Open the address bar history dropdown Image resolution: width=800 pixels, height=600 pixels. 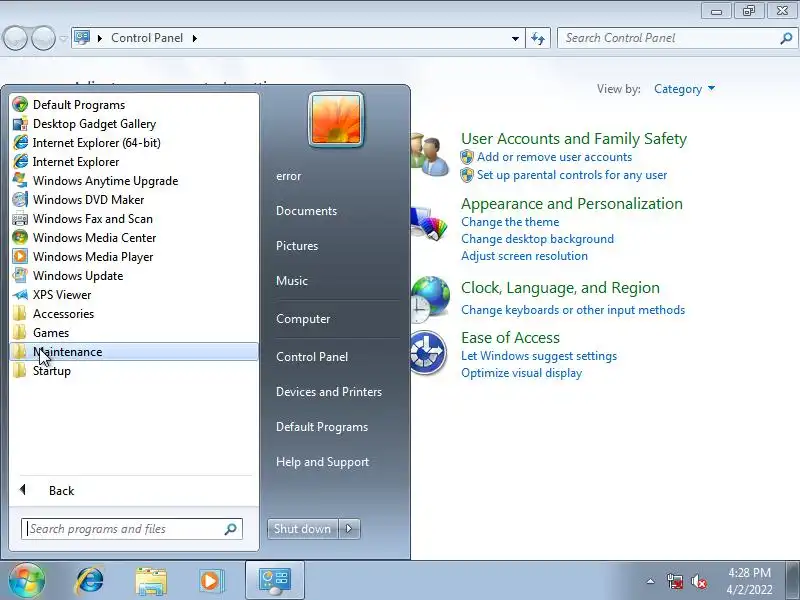pos(515,38)
